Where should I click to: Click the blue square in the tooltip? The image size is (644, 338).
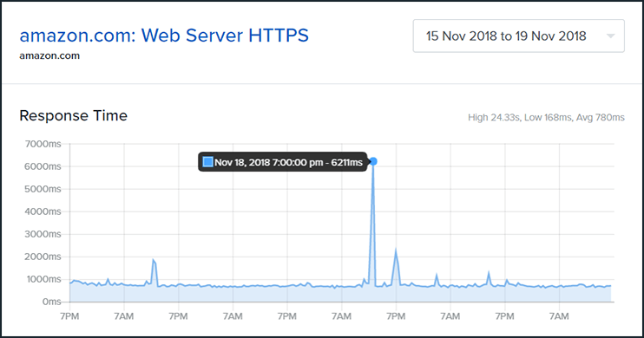[207, 162]
